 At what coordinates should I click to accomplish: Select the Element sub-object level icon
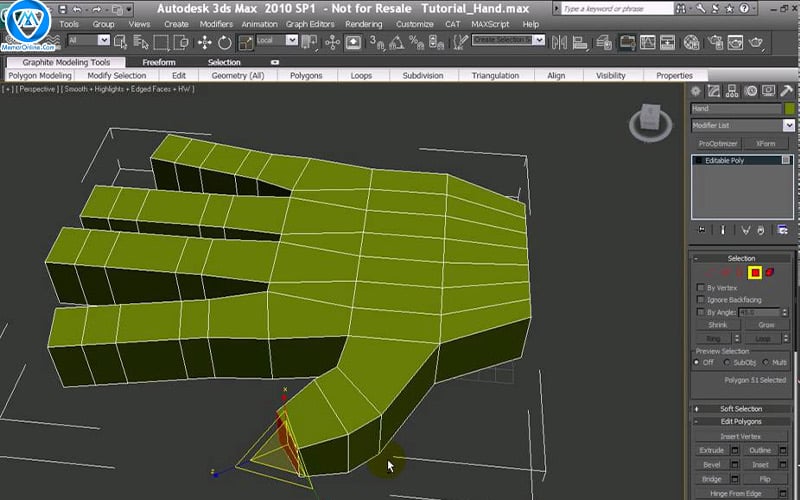click(x=770, y=273)
